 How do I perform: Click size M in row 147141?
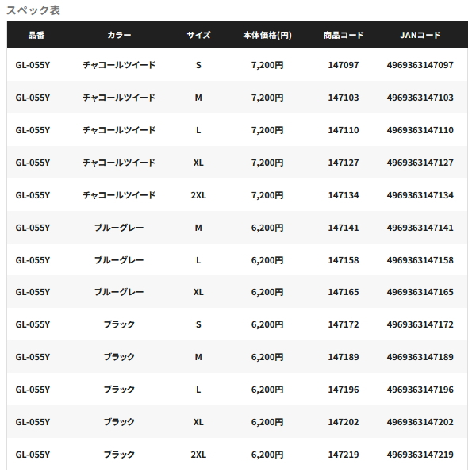[x=198, y=228]
